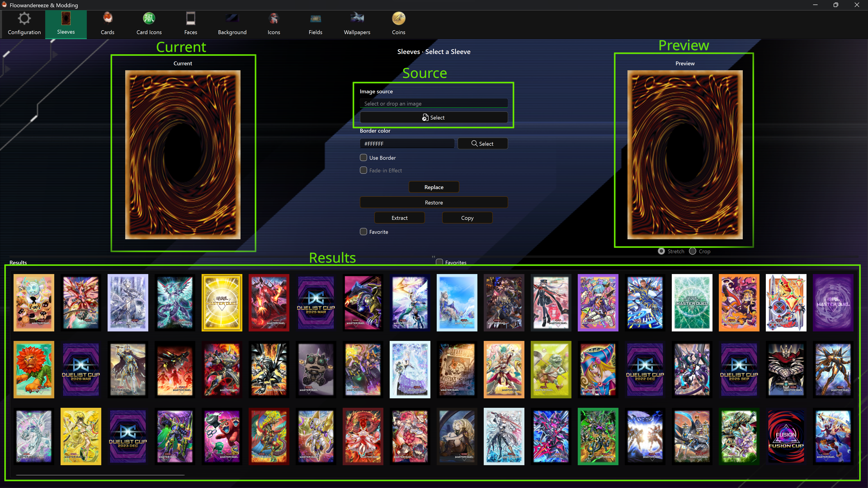868x488 pixels.
Task: Switch to the Faces tab
Action: tap(191, 24)
